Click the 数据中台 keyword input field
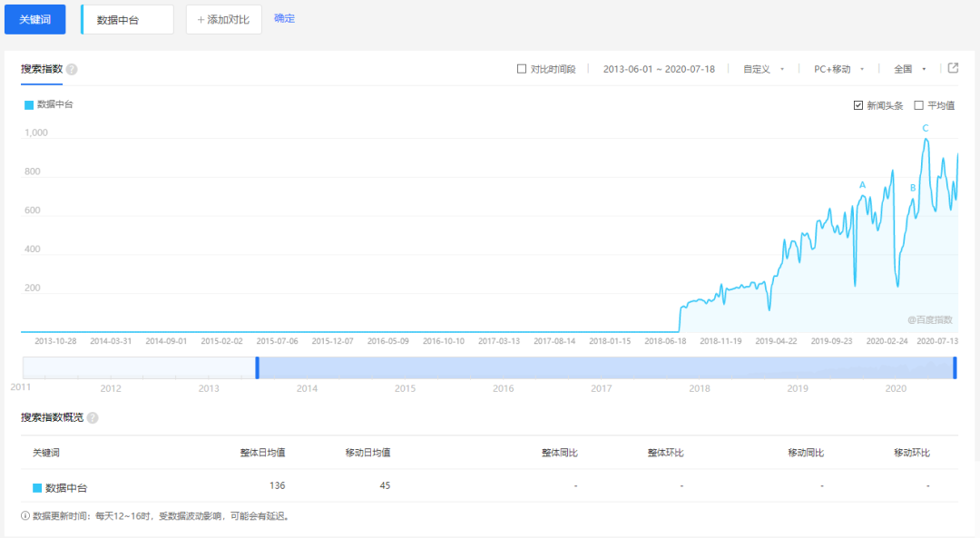 128,19
